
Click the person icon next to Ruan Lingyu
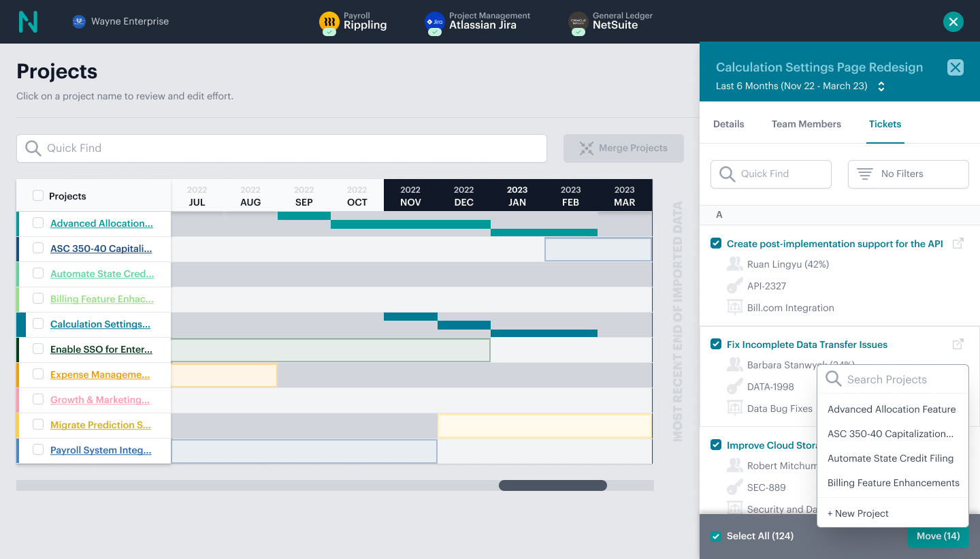[735, 264]
